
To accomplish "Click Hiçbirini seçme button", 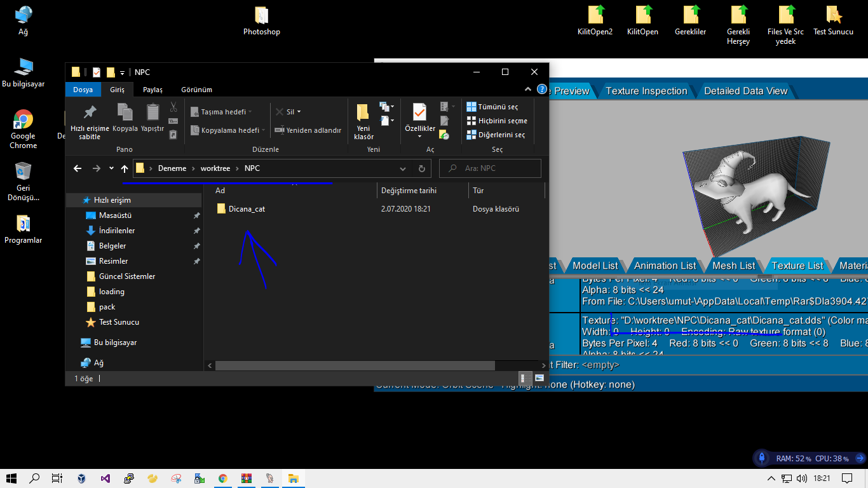I will (x=497, y=121).
